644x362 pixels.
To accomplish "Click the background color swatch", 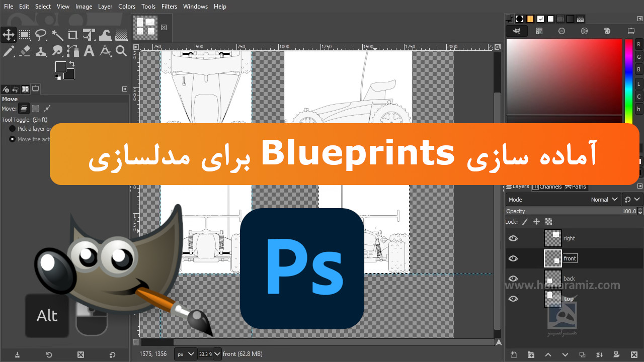I will tap(70, 75).
